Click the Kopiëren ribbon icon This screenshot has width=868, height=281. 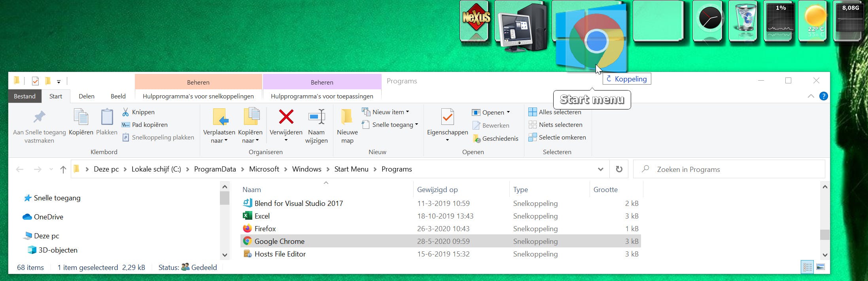[x=81, y=117]
